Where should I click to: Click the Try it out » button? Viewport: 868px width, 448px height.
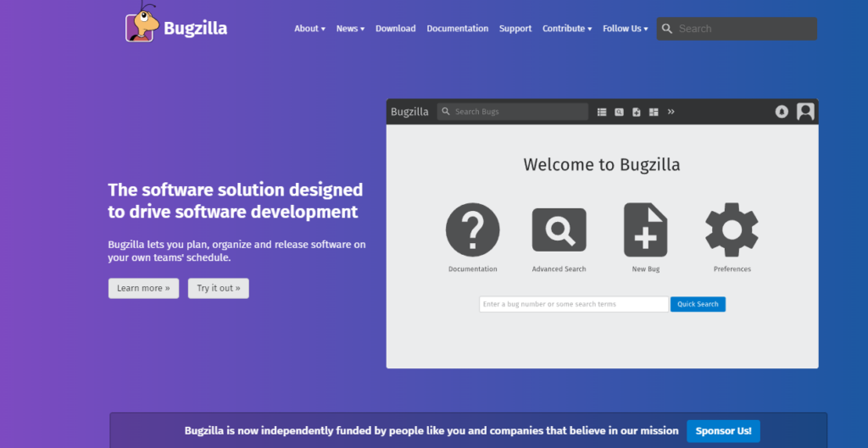tap(218, 288)
